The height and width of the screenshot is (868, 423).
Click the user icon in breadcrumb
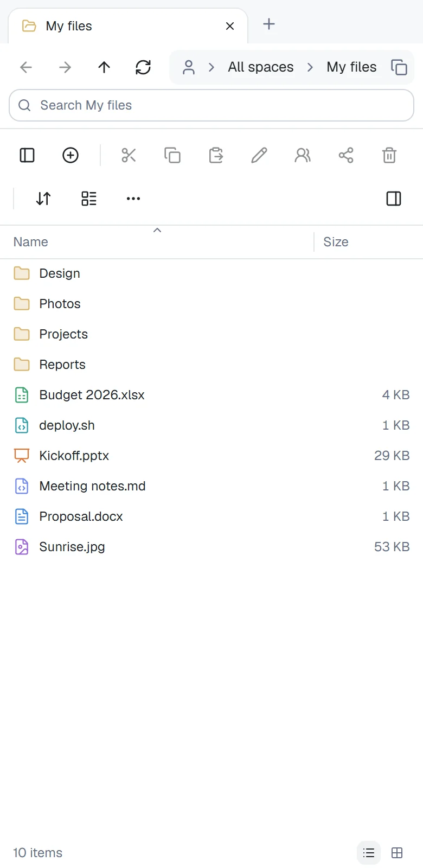tap(189, 67)
